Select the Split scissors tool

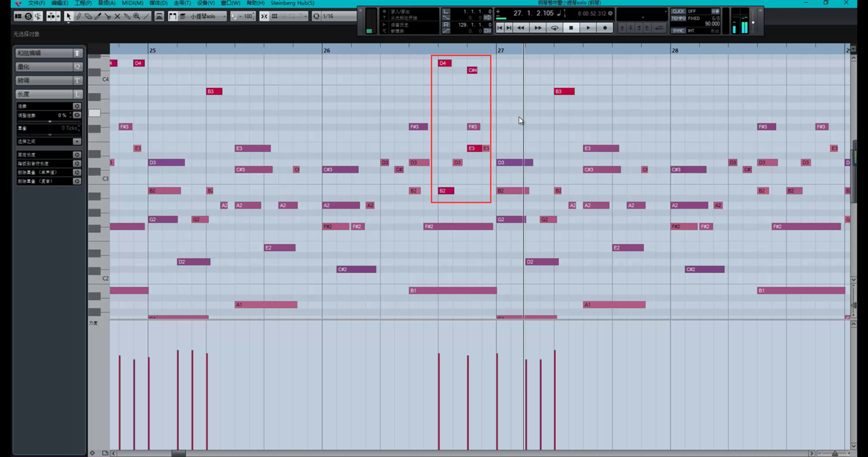point(108,16)
